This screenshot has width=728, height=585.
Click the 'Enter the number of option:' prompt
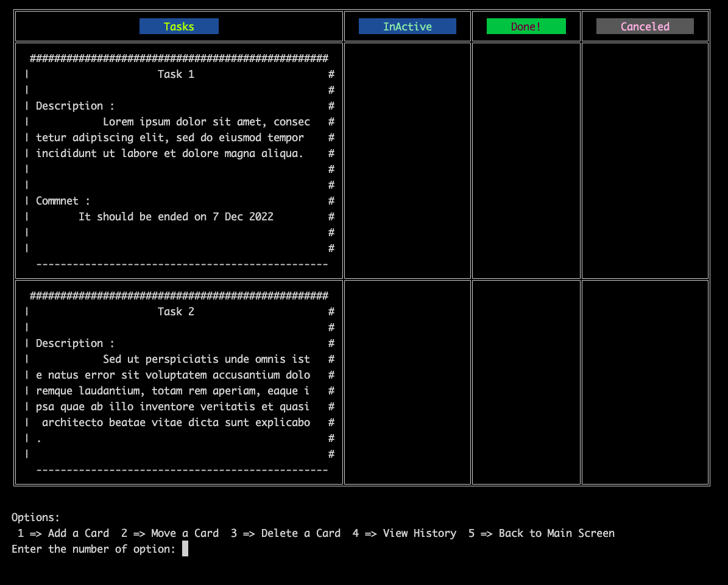94,549
